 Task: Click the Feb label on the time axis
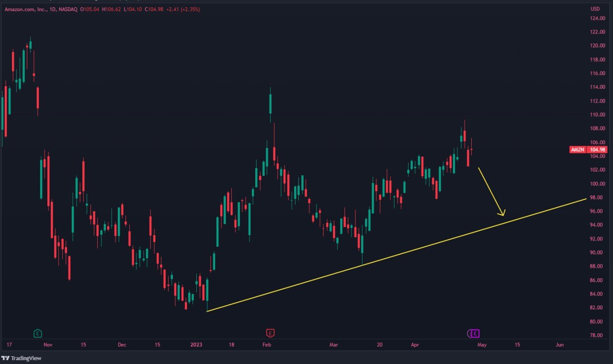point(267,345)
